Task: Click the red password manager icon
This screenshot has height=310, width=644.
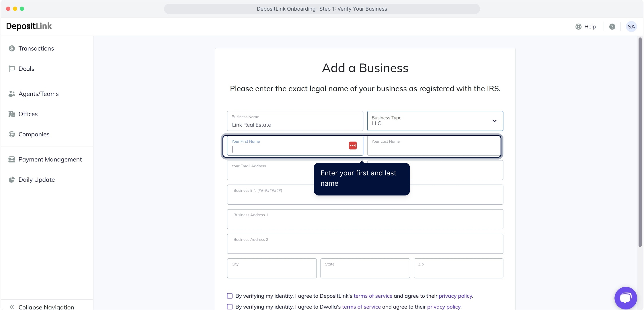Action: click(x=353, y=146)
